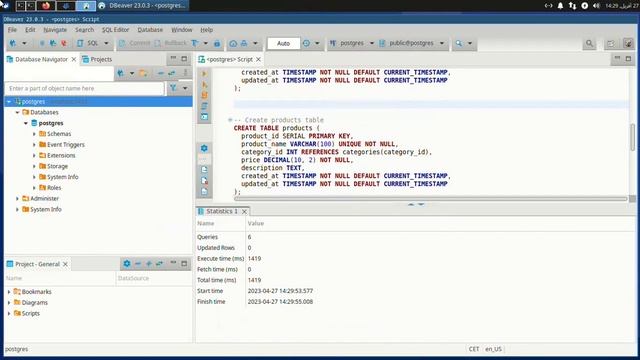The height and width of the screenshot is (360, 640).
Task: Click the 'Enter a part of object name' field
Action: (84, 88)
